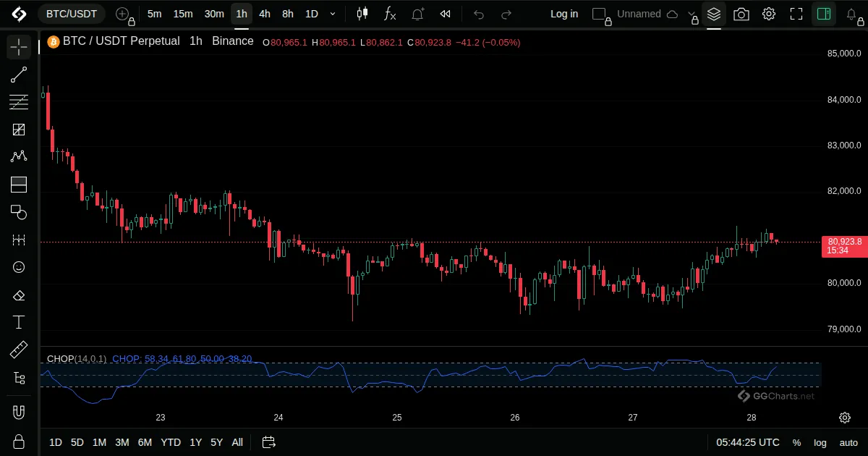Open the go-to-date calendar icon
868x456 pixels.
tap(268, 442)
